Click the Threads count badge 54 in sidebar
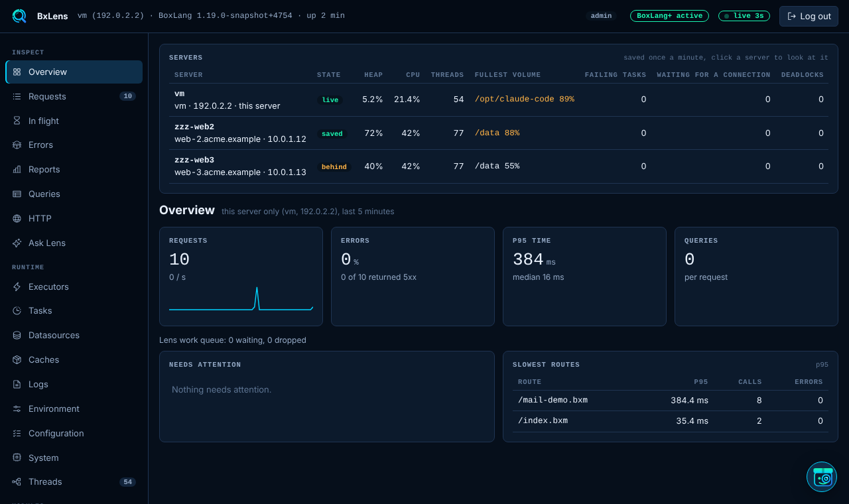849x504 pixels. click(127, 481)
